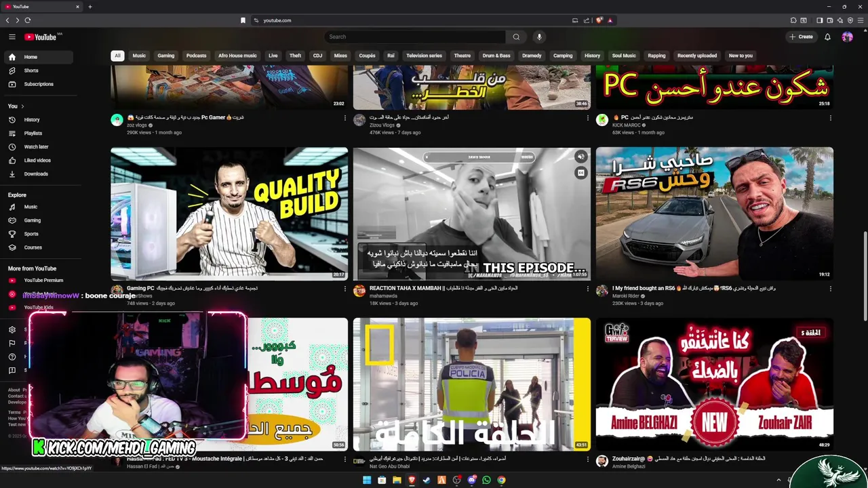Open Shorts in sidebar
868x488 pixels.
coord(37,70)
